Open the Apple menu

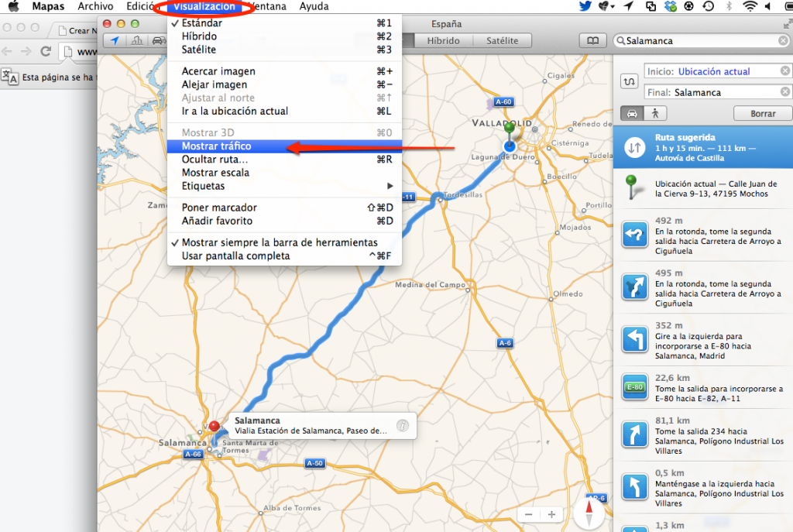point(14,6)
